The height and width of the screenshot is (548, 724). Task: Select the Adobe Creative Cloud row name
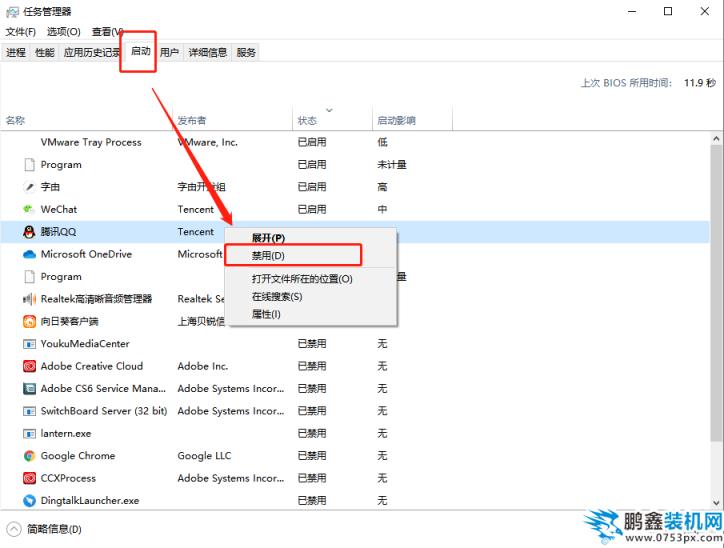pos(91,366)
